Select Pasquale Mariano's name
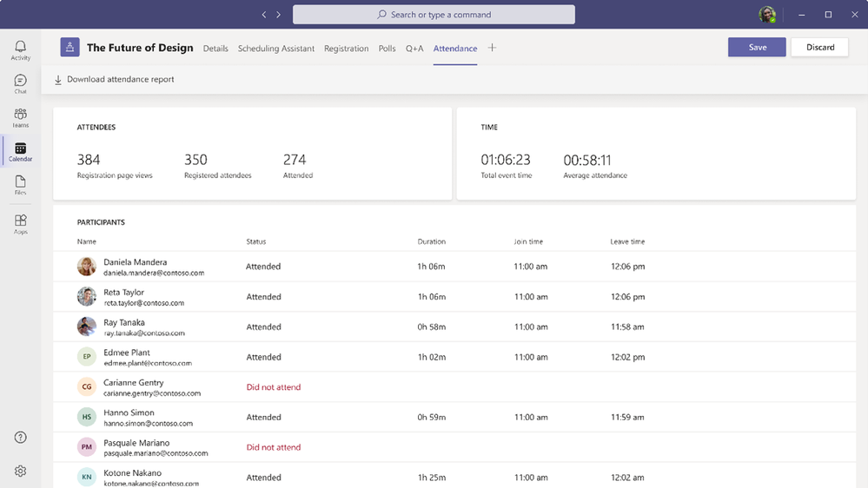Viewport: 868px width, 488px height. (x=136, y=443)
